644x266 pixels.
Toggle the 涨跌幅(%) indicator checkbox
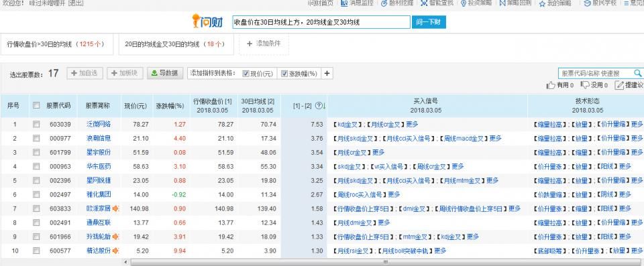[x=284, y=74]
